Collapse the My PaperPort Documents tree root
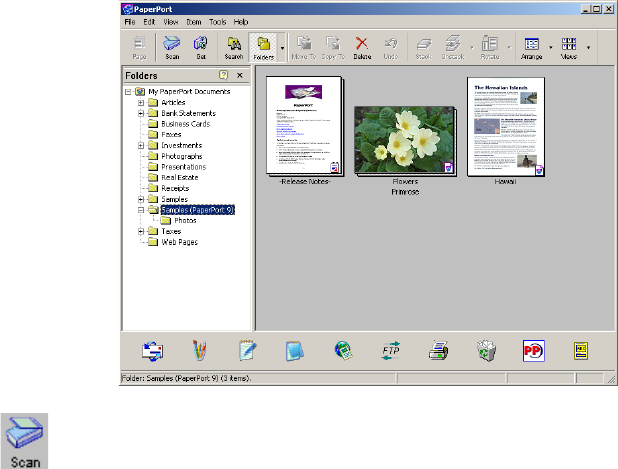Viewport: 618px width, 469px height. pyautogui.click(x=128, y=92)
